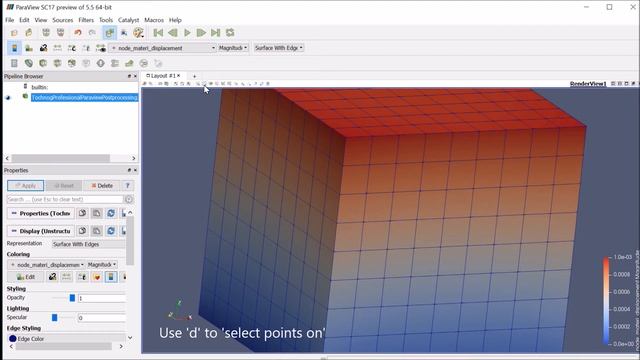Apply the Slice filter icon
640x360 pixels.
coord(57,63)
